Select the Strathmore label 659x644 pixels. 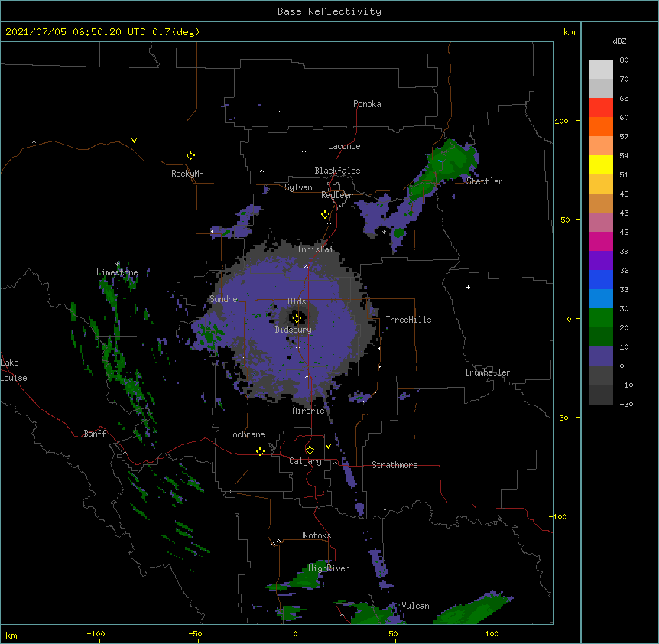[394, 465]
